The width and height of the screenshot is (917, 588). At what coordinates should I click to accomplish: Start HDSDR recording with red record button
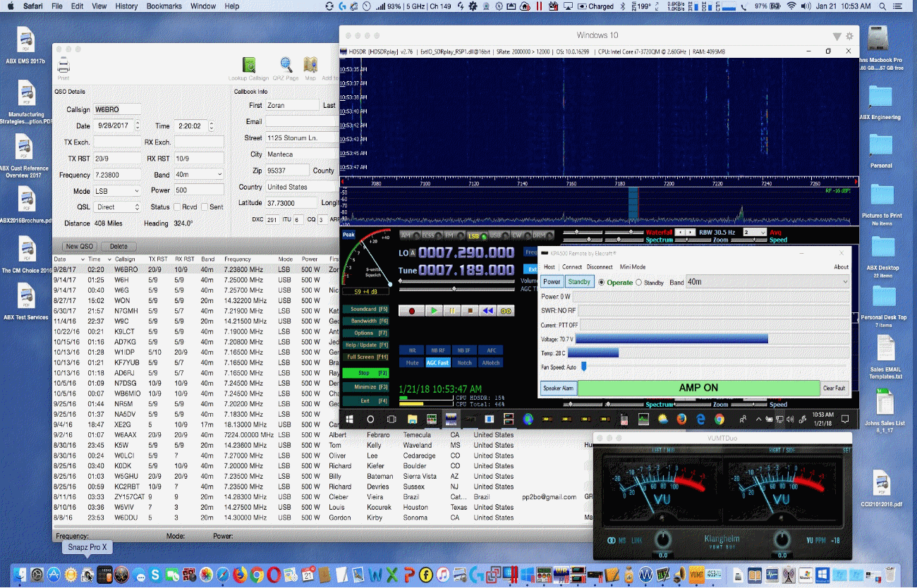[x=411, y=310]
